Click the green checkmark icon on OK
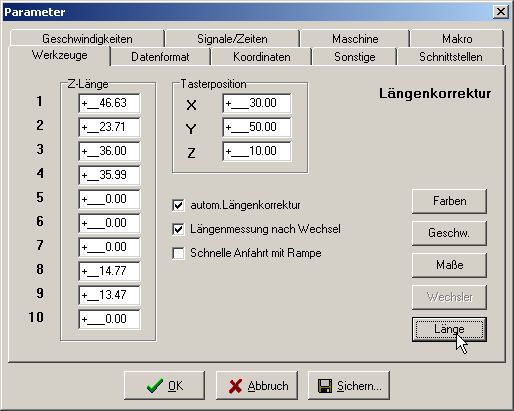514x411 pixels. coord(155,386)
